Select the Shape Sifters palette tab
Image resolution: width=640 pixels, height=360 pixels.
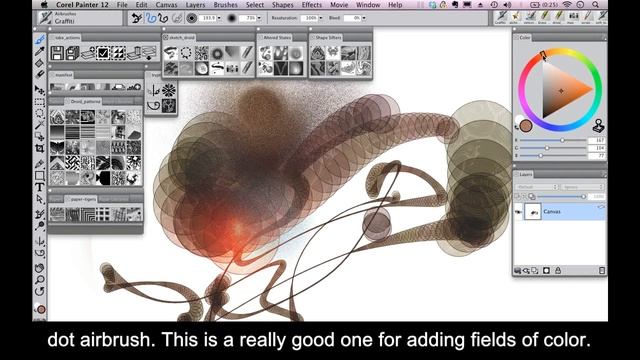tap(327, 38)
